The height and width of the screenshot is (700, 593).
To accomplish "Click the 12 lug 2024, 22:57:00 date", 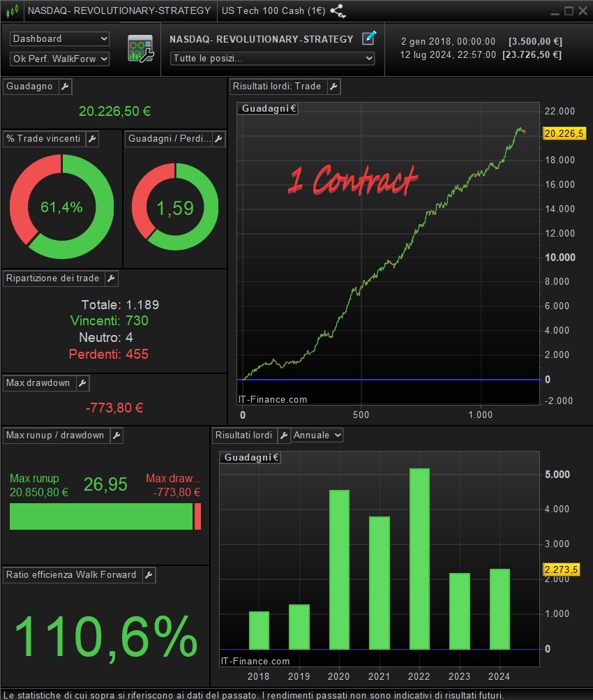I will point(447,55).
